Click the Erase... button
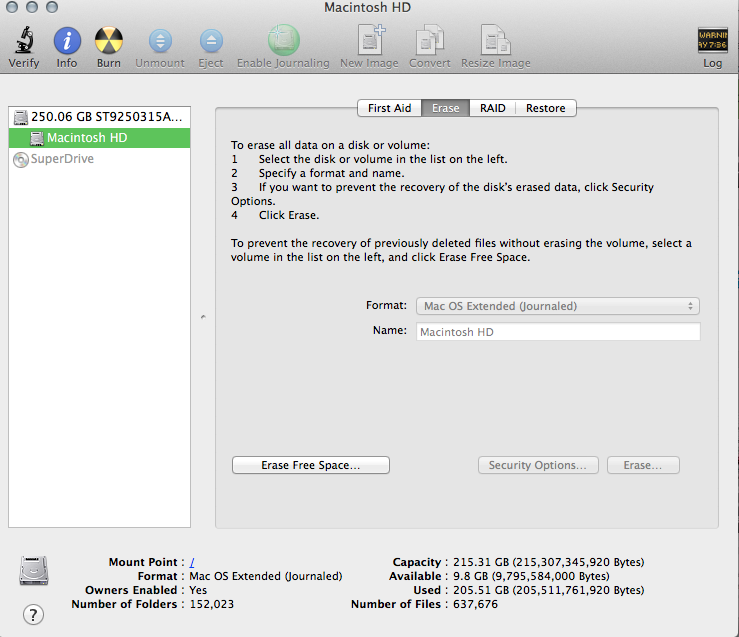This screenshot has height=637, width=739. coord(643,465)
